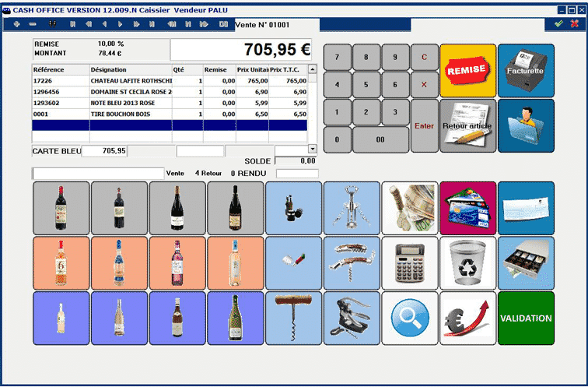Click the magnifying glass search icon
This screenshot has width=588, height=387.
pyautogui.click(x=410, y=318)
